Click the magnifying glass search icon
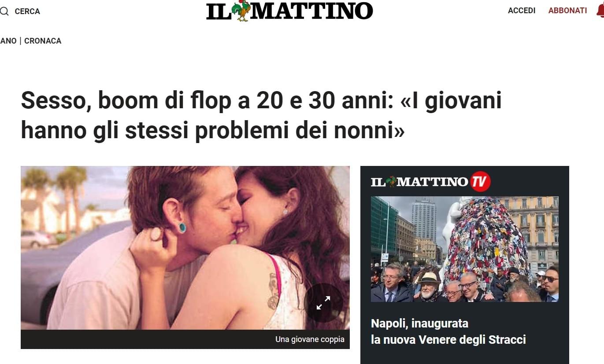Viewport: 604px width, 364px height. click(x=4, y=11)
